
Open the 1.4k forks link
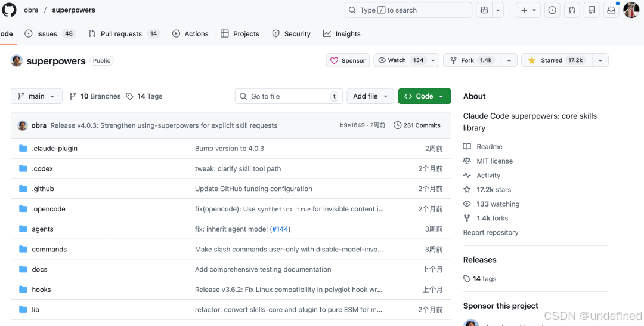(485, 218)
